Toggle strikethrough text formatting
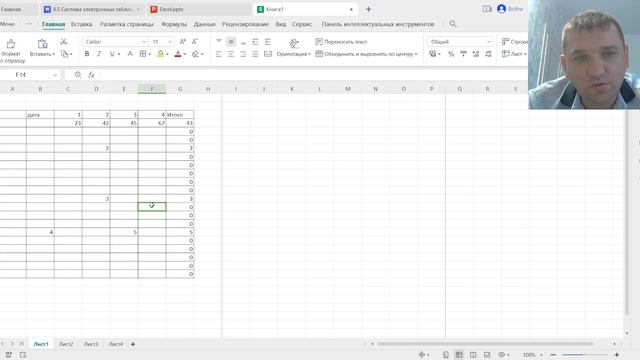The height and width of the screenshot is (360, 640). [130, 54]
